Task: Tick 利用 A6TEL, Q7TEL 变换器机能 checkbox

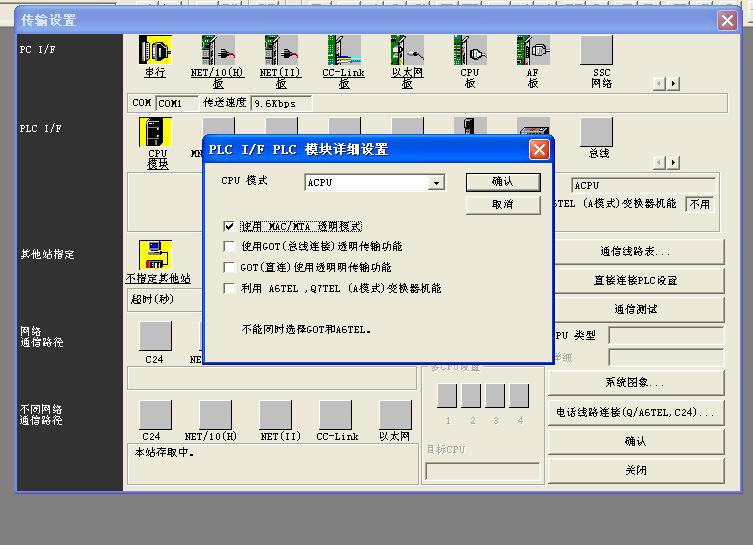Action: point(231,289)
